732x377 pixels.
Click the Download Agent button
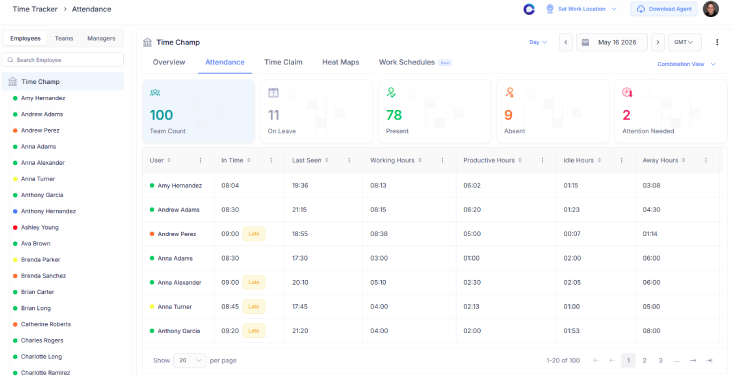(664, 9)
